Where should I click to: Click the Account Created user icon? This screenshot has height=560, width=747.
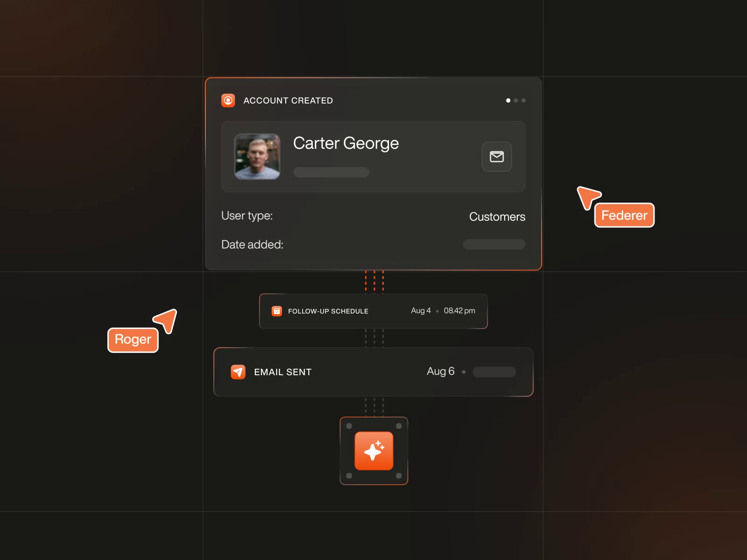click(x=228, y=100)
